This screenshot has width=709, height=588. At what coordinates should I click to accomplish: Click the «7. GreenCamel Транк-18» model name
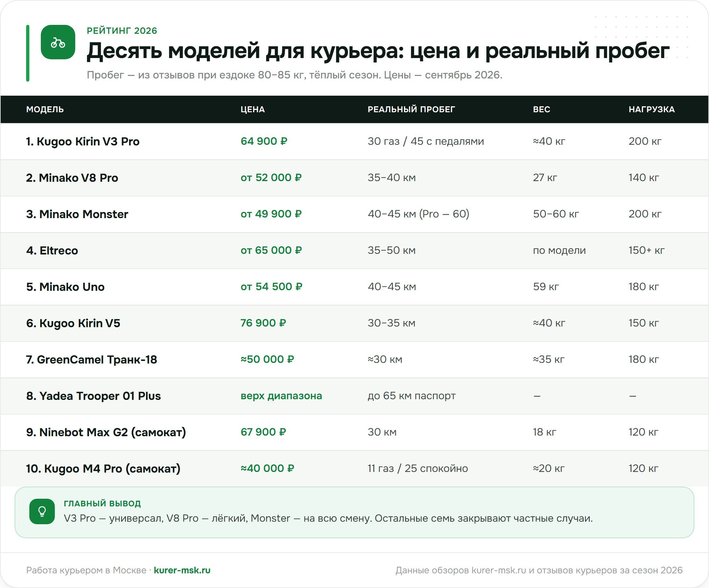point(91,360)
